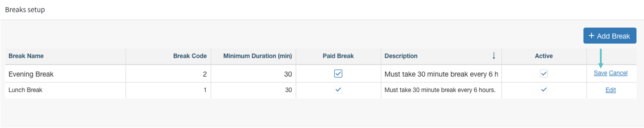Sort by Paid Break column header
The height and width of the screenshot is (128, 644).
coord(338,56)
